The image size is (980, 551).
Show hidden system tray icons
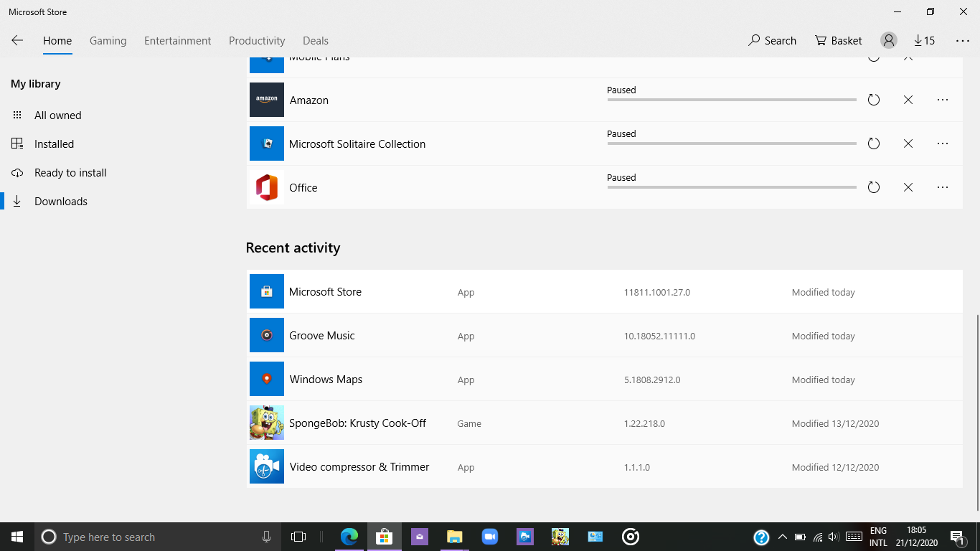782,537
